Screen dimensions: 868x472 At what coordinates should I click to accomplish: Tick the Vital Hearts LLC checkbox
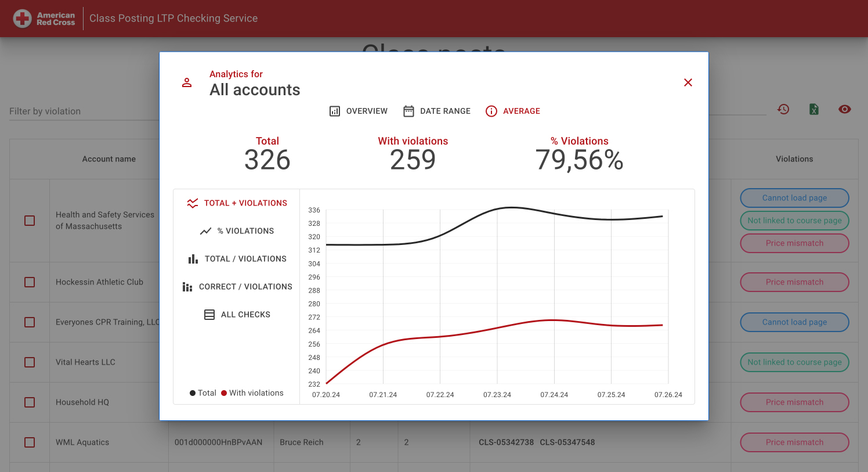click(30, 362)
